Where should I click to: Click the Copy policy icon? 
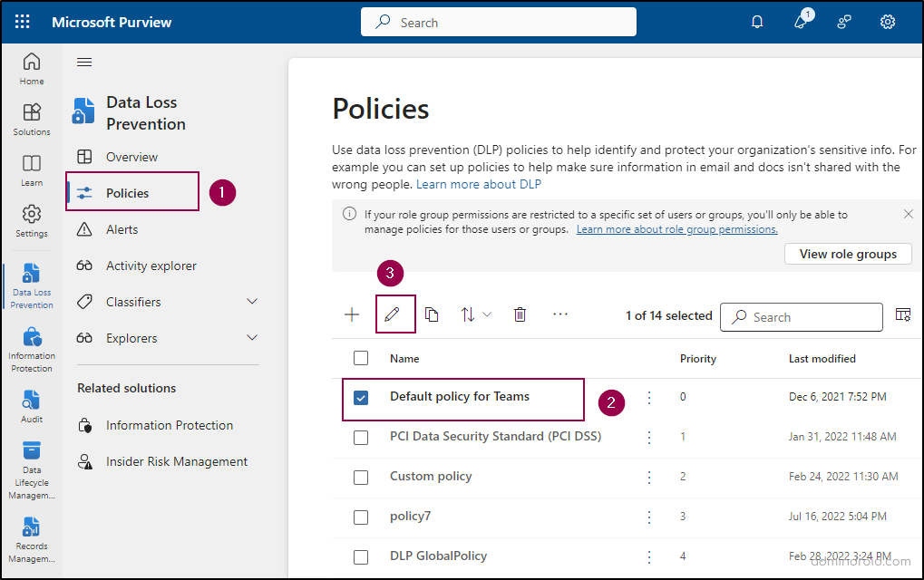pos(432,314)
